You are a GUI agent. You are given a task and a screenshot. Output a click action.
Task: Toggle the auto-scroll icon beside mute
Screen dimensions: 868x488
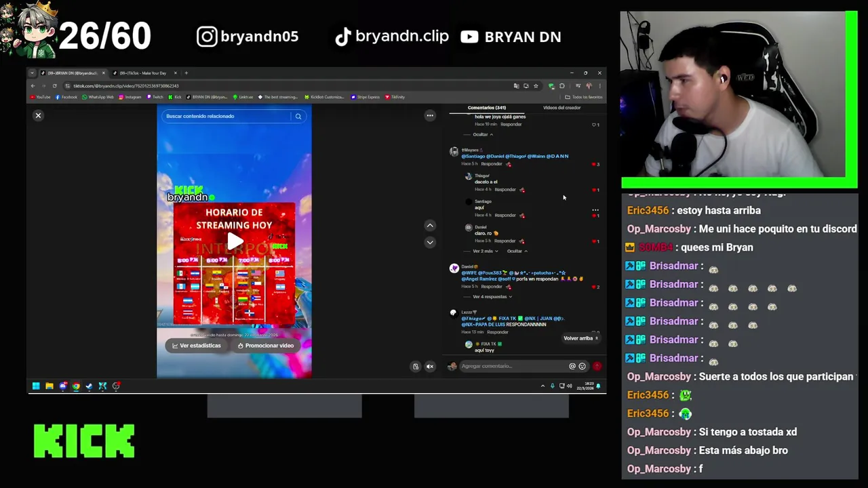coord(416,367)
